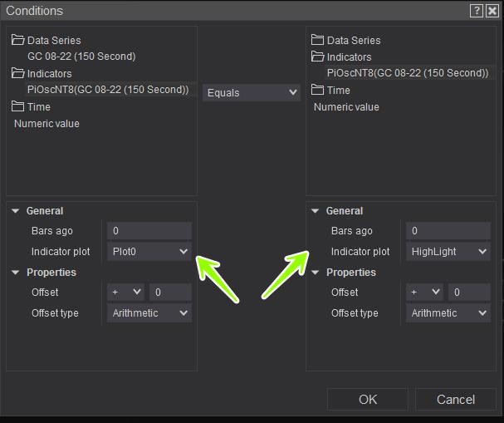This screenshot has width=504, height=423.
Task: Click the help question mark icon
Action: (477, 11)
